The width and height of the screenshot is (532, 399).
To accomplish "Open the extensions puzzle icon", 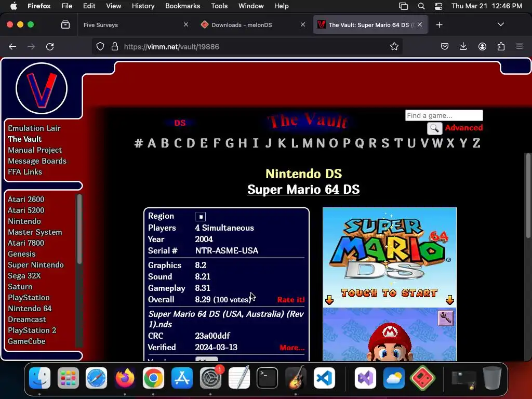I will [x=501, y=46].
